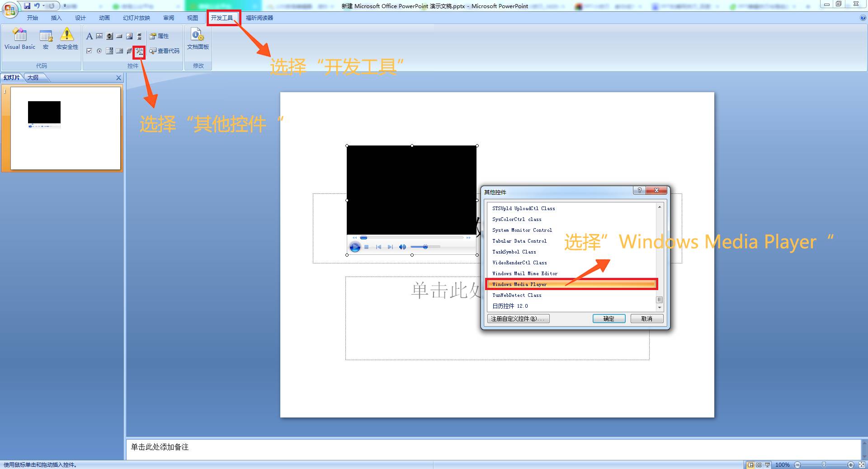
Task: Start slide show from status bar
Action: [767, 465]
